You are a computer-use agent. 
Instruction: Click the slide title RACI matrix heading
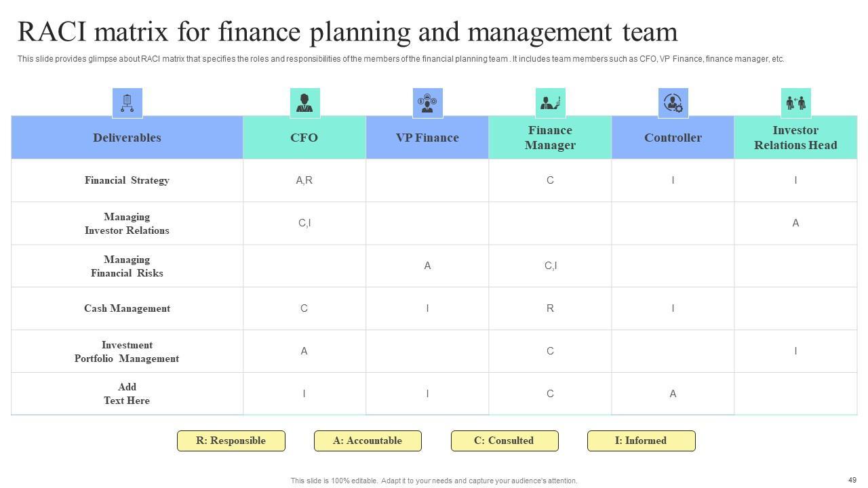point(347,32)
